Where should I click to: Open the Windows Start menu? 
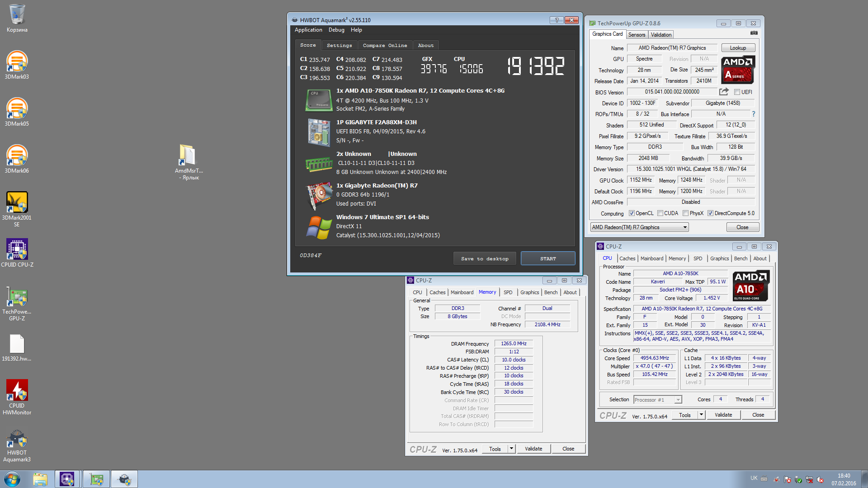pos(12,479)
